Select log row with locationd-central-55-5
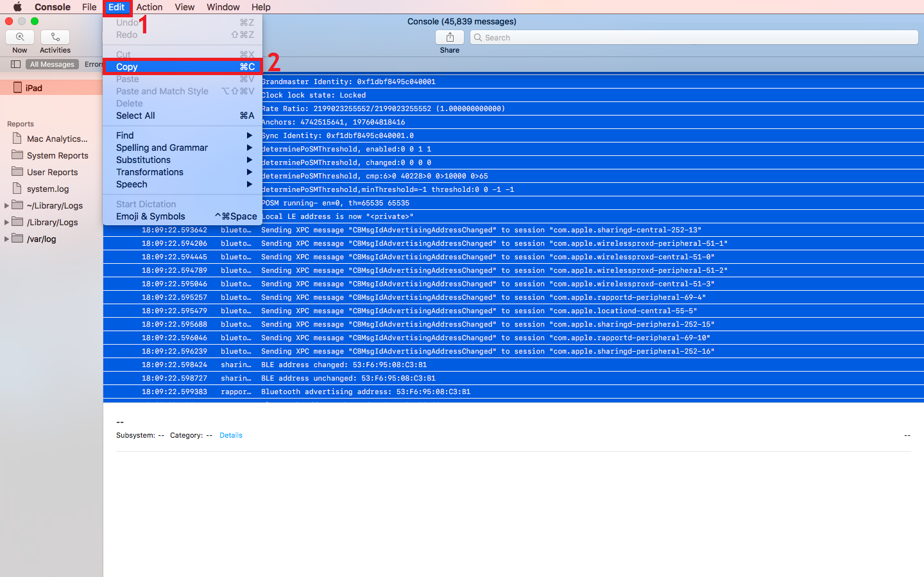Image resolution: width=924 pixels, height=577 pixels. coord(513,311)
